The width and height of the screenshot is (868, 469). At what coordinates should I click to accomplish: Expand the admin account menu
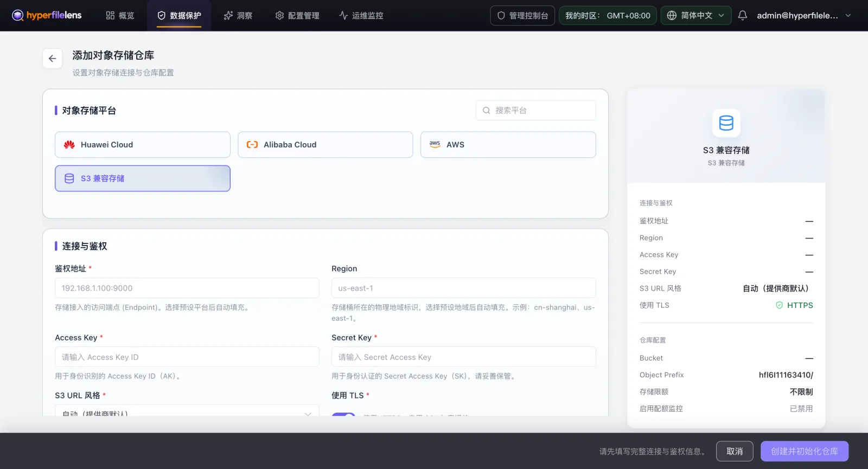pos(804,16)
